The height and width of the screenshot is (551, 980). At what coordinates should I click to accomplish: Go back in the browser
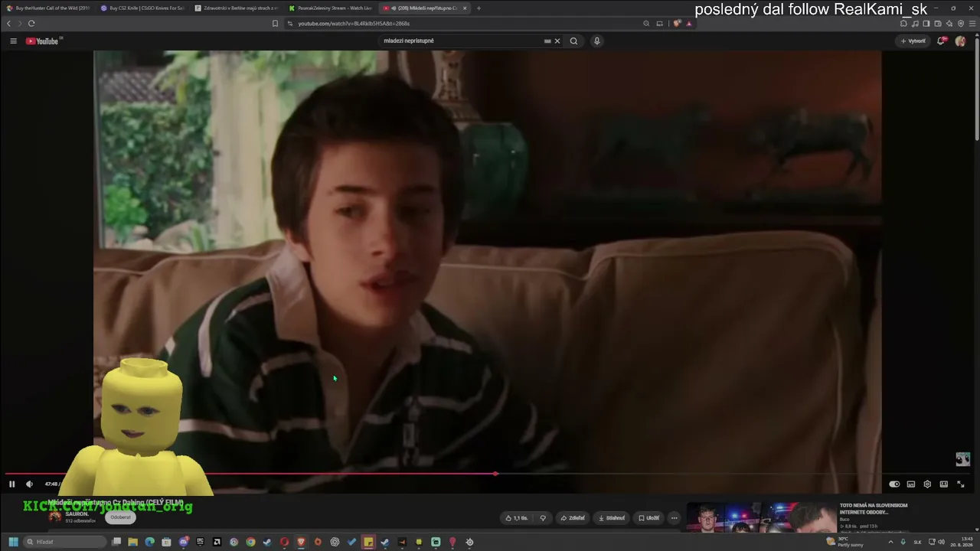[8, 24]
